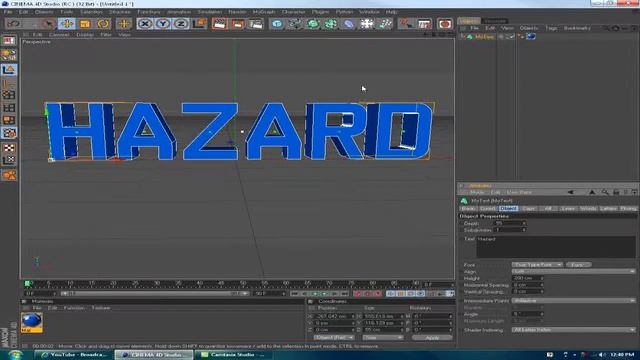This screenshot has width=640, height=360.
Task: Select the Scale tool in the toolbar
Action: (x=85, y=24)
